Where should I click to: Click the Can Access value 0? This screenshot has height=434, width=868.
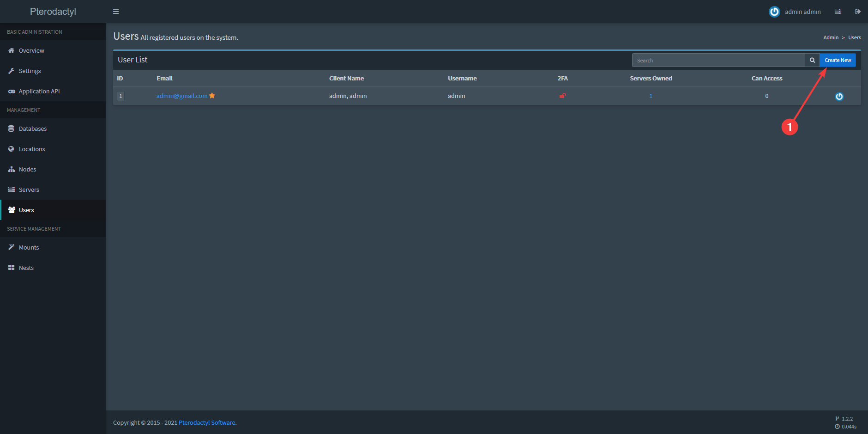coord(767,96)
